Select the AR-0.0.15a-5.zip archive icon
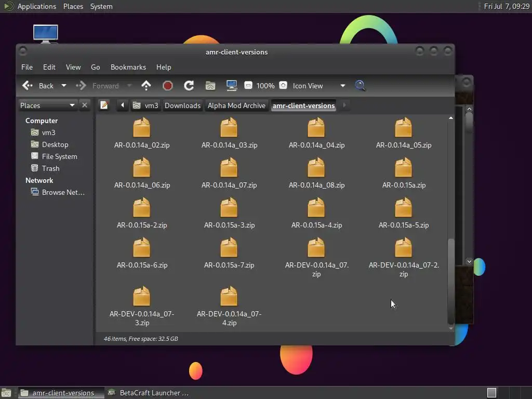Viewport: 532px width, 399px height. [x=403, y=207]
